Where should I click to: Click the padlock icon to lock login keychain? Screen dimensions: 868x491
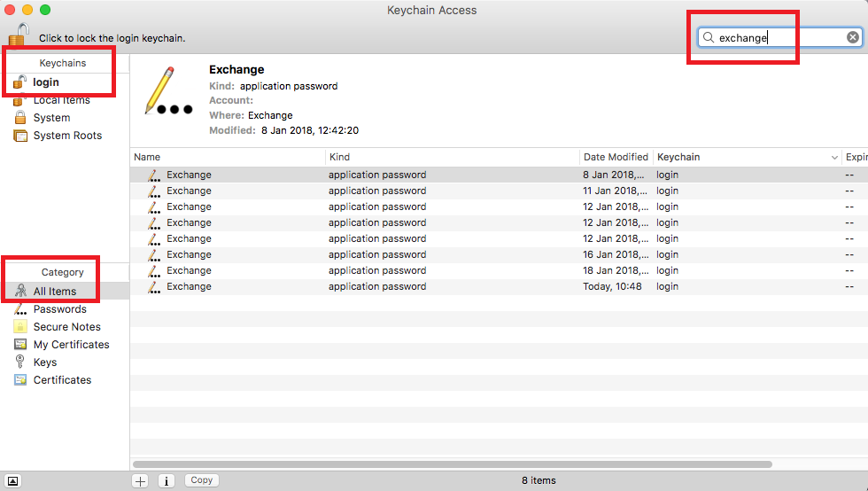pos(19,35)
